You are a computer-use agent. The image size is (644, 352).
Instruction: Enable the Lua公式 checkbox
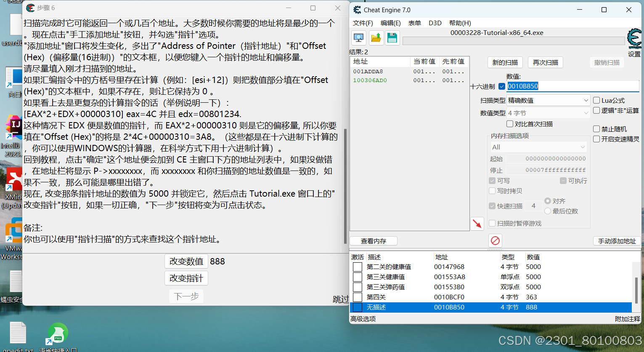[x=596, y=100]
